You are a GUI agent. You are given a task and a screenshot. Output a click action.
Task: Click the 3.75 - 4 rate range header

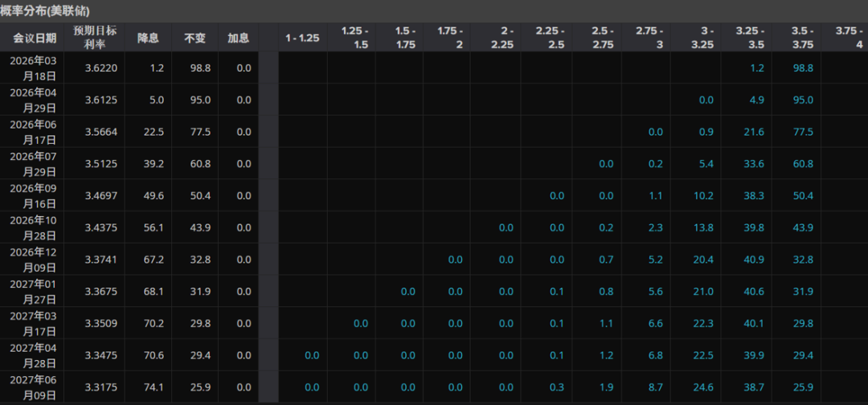850,38
